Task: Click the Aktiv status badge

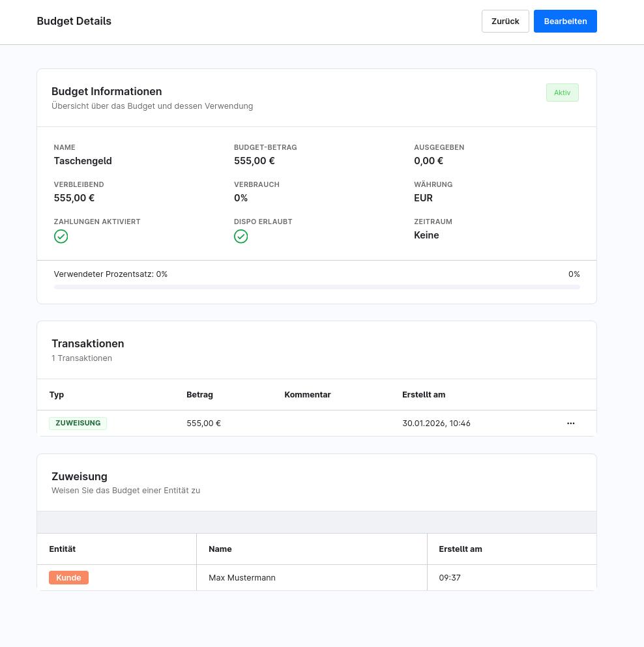Action: pyautogui.click(x=562, y=93)
